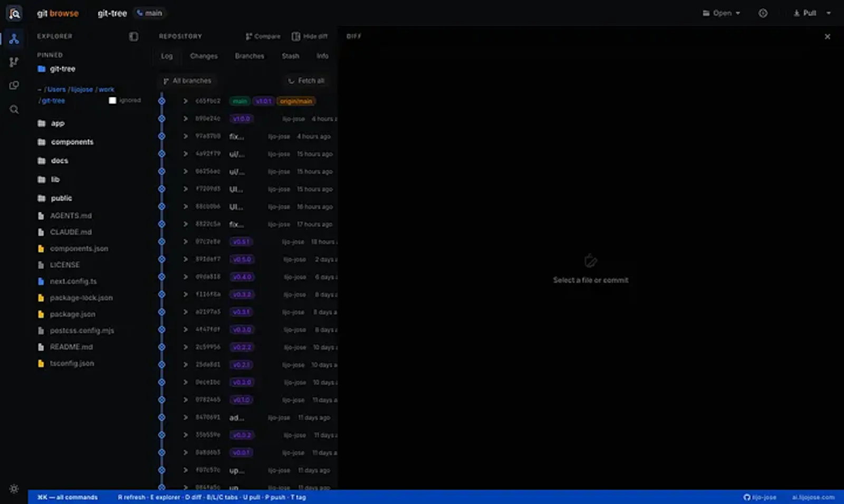Viewport: 844px width, 504px height.
Task: Open the Open repository dropdown
Action: [x=721, y=13]
